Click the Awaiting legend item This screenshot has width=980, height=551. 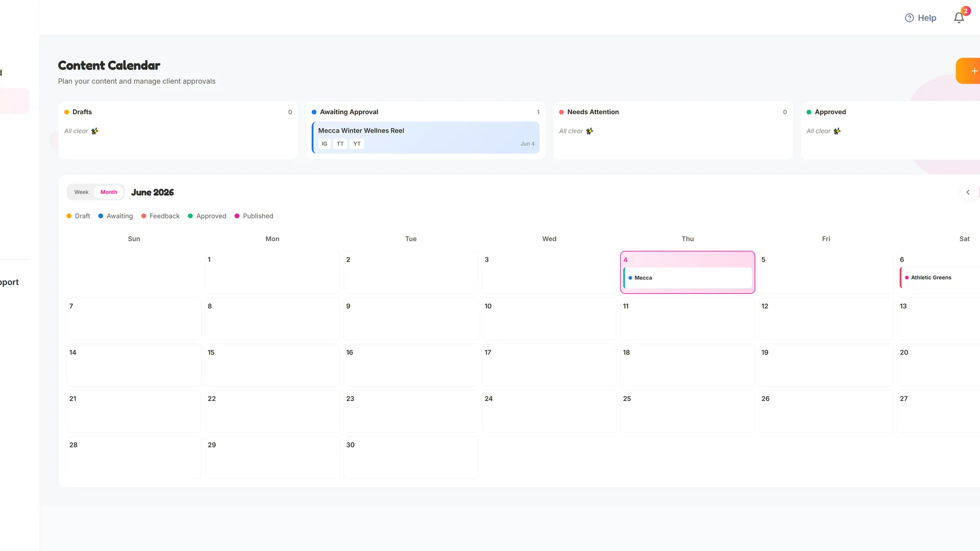[115, 216]
